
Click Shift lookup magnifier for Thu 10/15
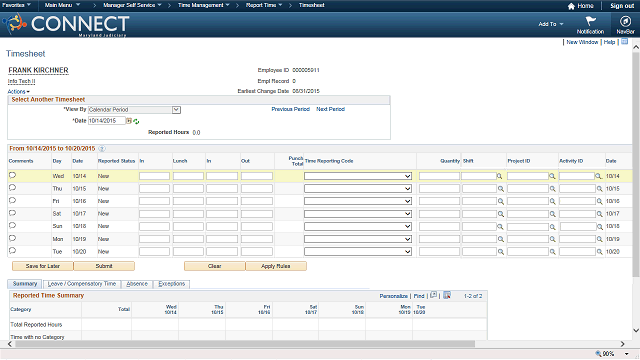pyautogui.click(x=500, y=189)
